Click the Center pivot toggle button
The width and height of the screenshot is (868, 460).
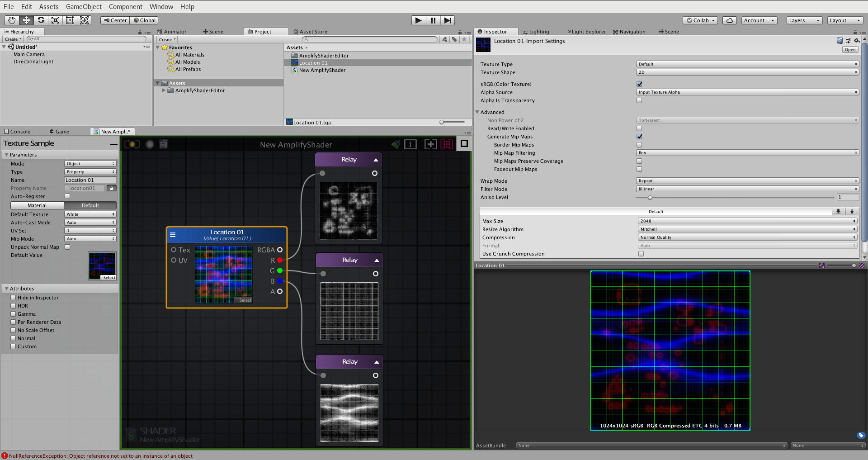coord(115,20)
